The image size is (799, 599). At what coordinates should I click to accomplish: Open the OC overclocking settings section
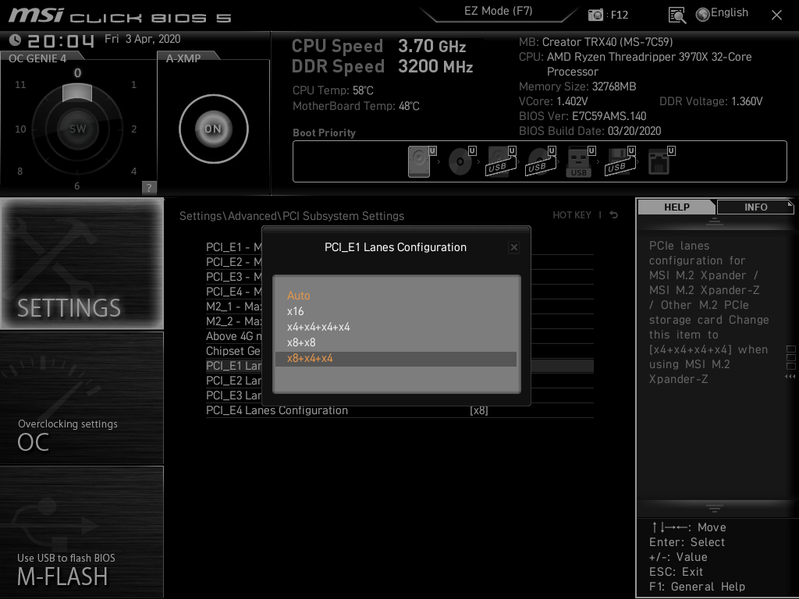[82, 398]
